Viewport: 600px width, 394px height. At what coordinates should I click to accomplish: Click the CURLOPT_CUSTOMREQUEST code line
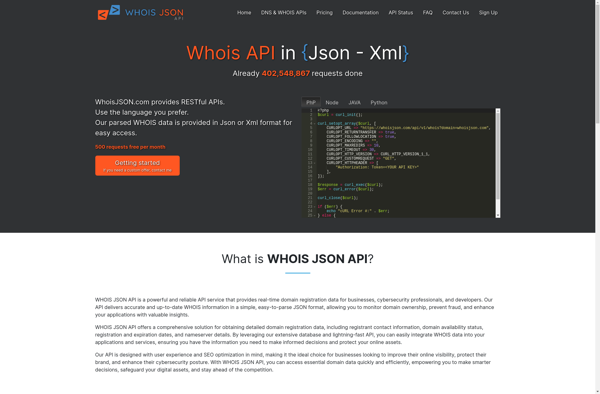(361, 158)
